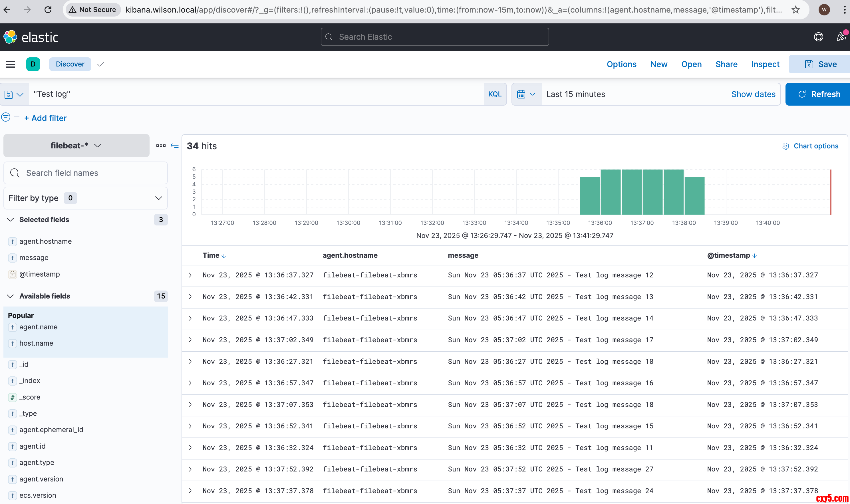Toggle filter options circle icon
Screen dimensions: 850x504
pos(6,118)
